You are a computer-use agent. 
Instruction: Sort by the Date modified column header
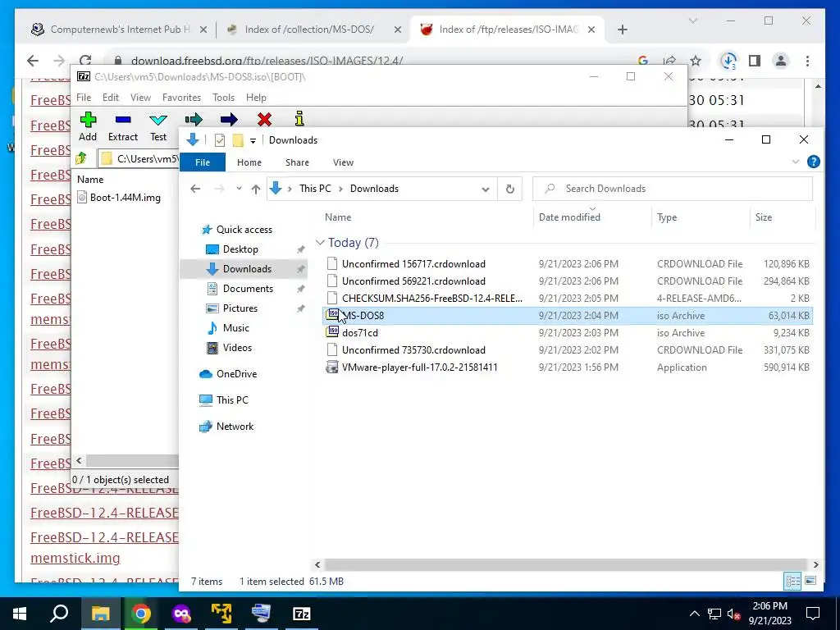pos(592,217)
